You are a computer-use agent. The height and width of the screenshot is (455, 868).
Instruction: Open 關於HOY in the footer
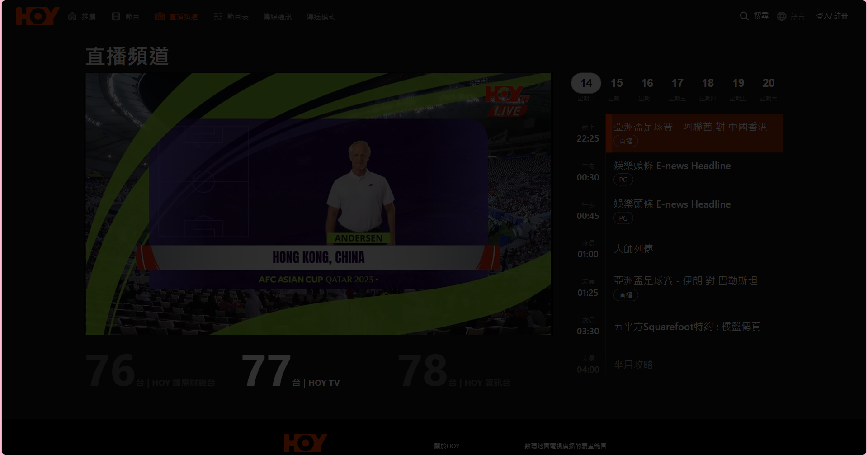pos(448,446)
